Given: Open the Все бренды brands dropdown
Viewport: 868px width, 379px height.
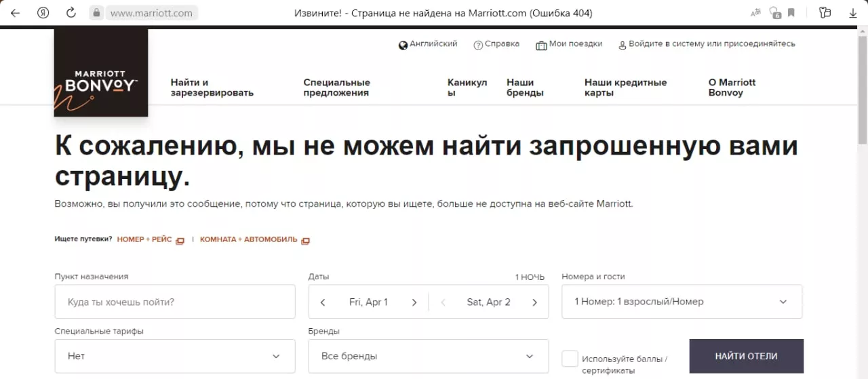Looking at the screenshot, I should (428, 356).
